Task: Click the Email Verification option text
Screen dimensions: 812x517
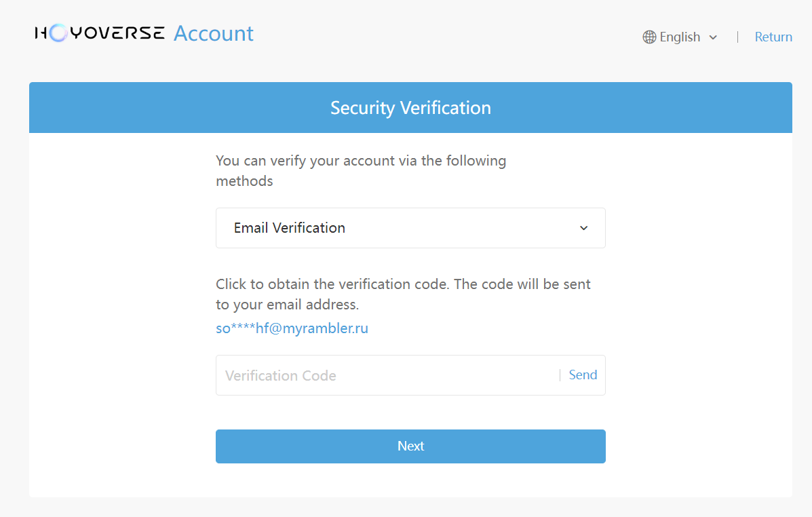Action: tap(290, 228)
